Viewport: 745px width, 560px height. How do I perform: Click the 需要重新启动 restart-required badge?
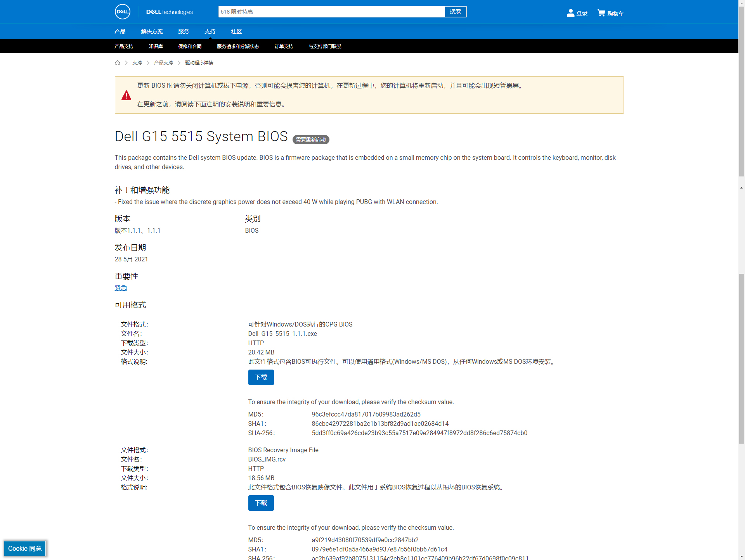pos(310,140)
